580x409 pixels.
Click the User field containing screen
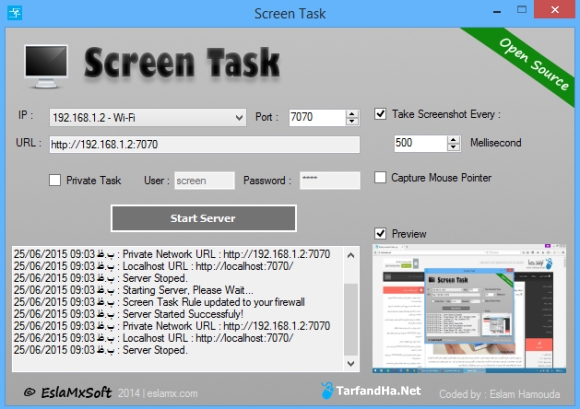pos(204,180)
